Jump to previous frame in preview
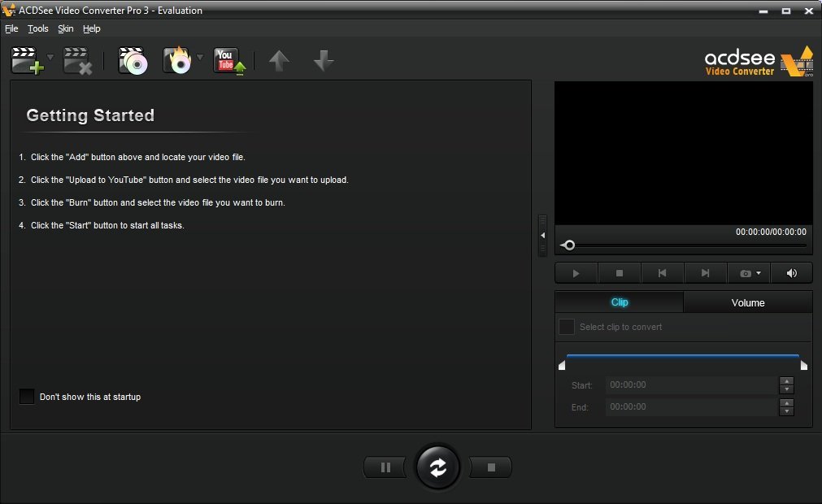 662,273
